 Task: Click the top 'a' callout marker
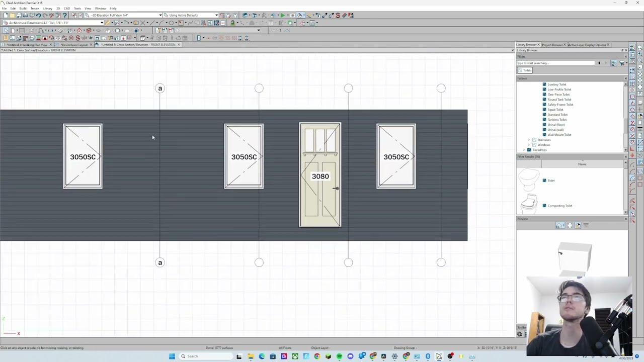click(x=160, y=88)
